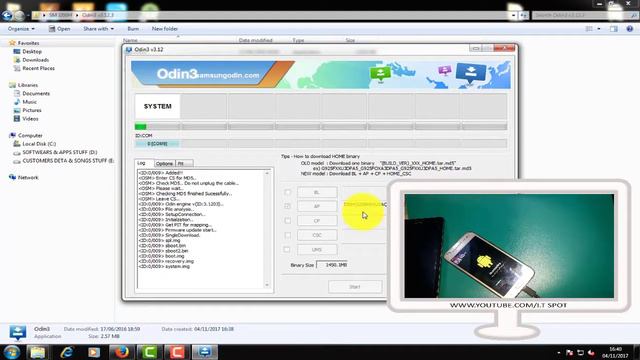Open the address bar history dropdown
The image size is (640, 360).
pyautogui.click(x=513, y=16)
